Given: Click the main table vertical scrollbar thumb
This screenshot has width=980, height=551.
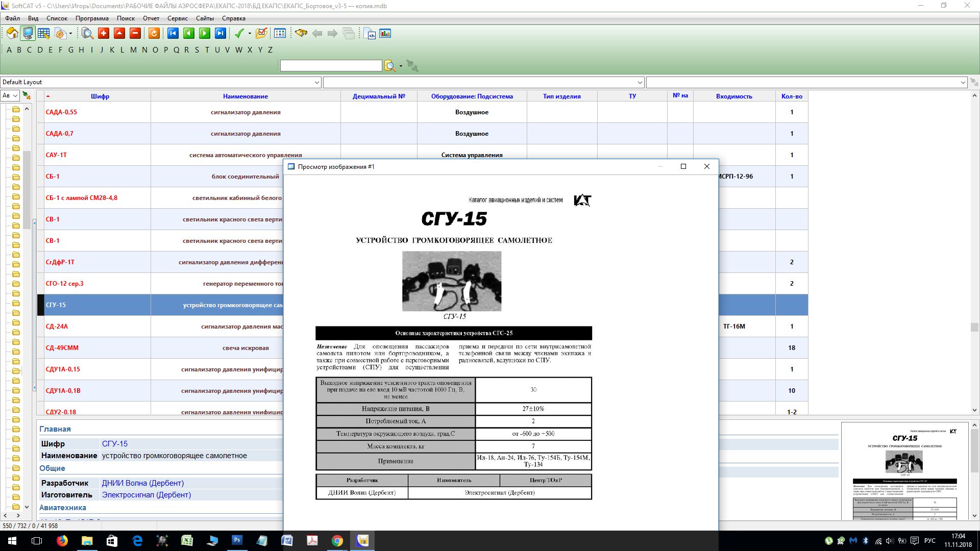Looking at the screenshot, I should coord(974,327).
